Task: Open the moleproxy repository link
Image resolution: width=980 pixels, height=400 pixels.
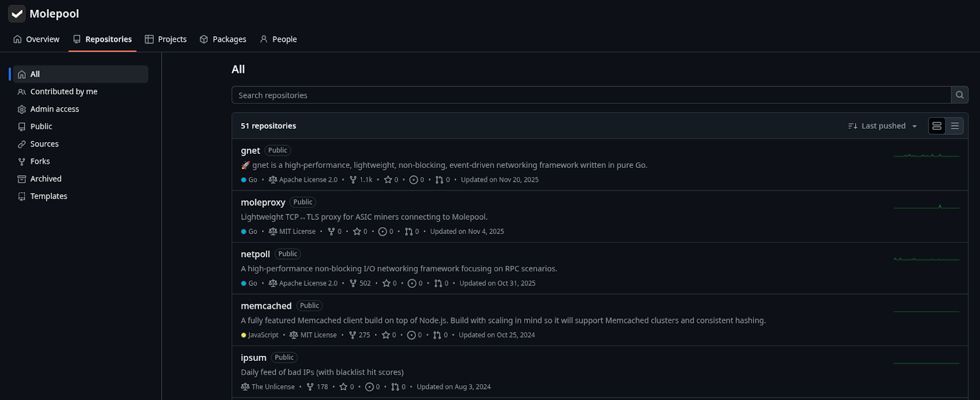Action: click(263, 202)
